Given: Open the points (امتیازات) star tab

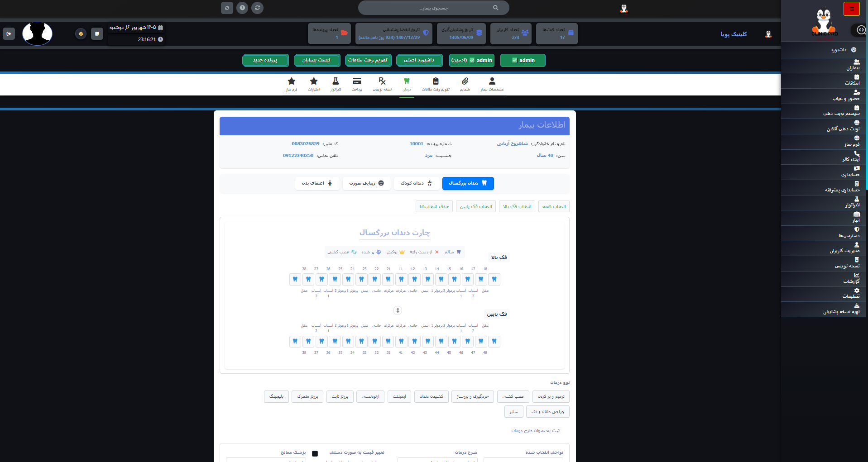Looking at the screenshot, I should pyautogui.click(x=314, y=84).
